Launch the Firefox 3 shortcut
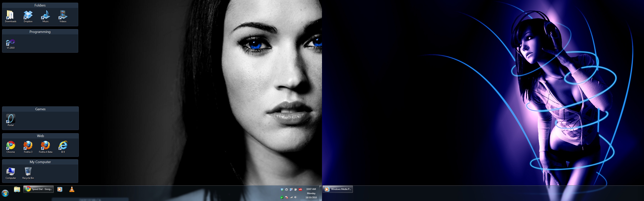644x201 pixels. pos(28,147)
